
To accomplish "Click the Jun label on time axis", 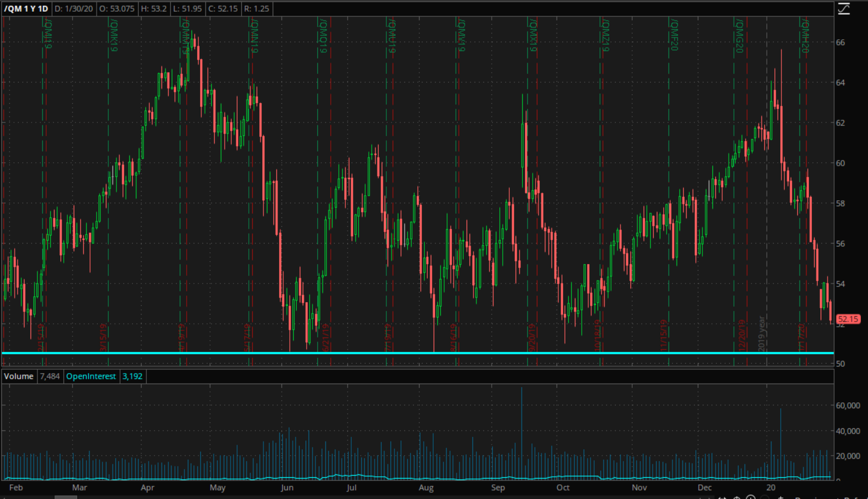I will point(287,487).
